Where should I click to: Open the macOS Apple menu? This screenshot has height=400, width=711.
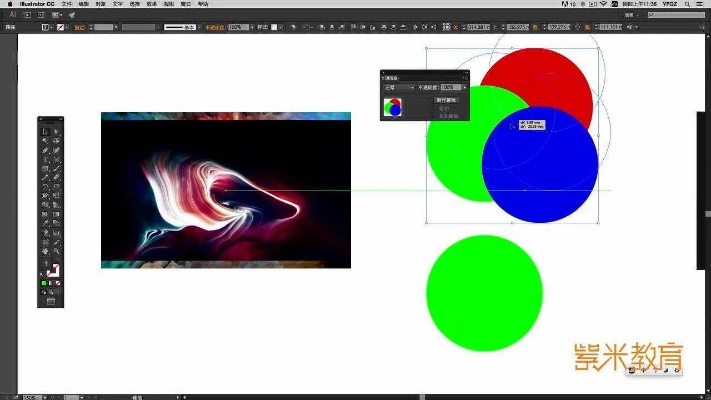10,4
